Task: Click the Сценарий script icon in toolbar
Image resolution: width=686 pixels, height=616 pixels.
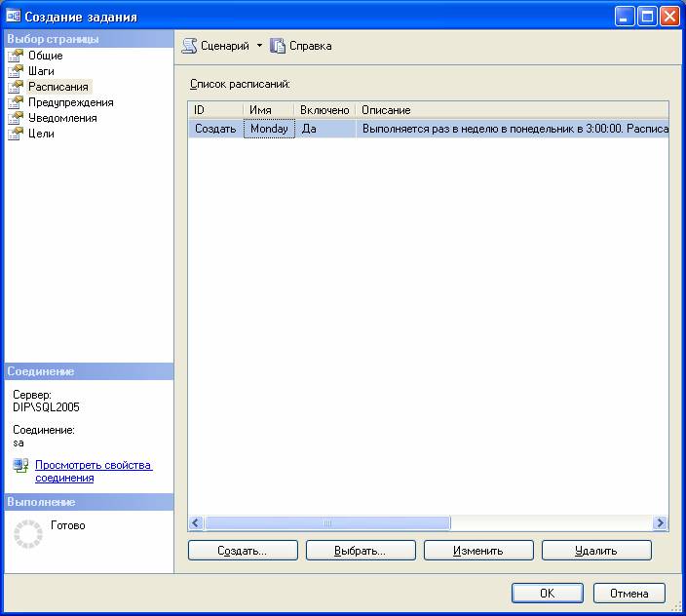Action: (190, 46)
